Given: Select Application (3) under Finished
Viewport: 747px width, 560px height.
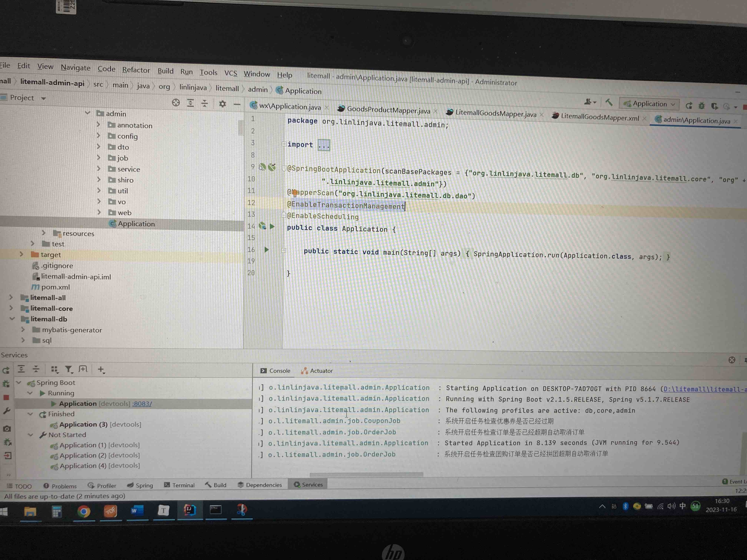Looking at the screenshot, I should tap(96, 424).
